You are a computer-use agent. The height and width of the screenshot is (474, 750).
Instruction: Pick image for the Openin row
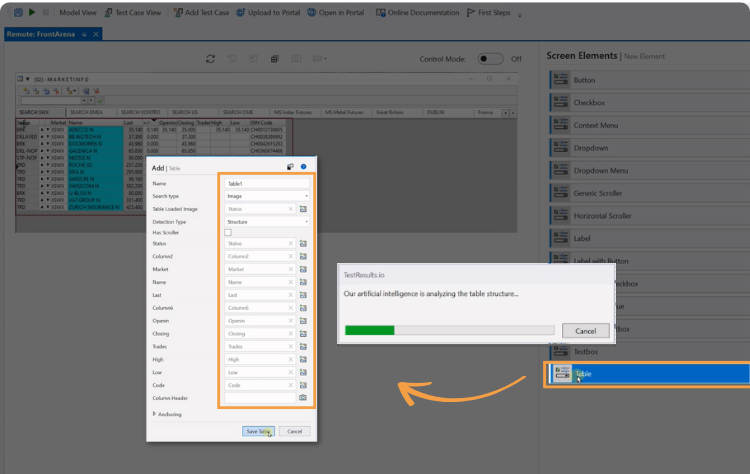(x=303, y=321)
